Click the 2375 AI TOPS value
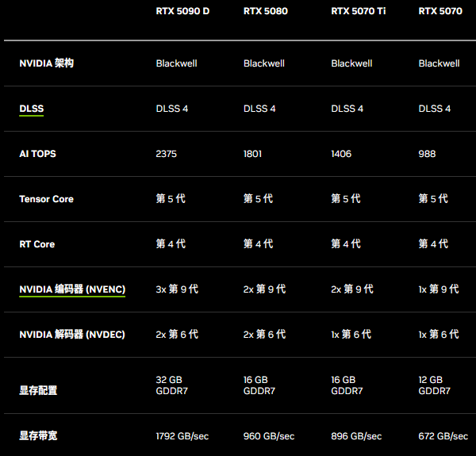Screen dimensions: 476x456 pyautogui.click(x=167, y=154)
